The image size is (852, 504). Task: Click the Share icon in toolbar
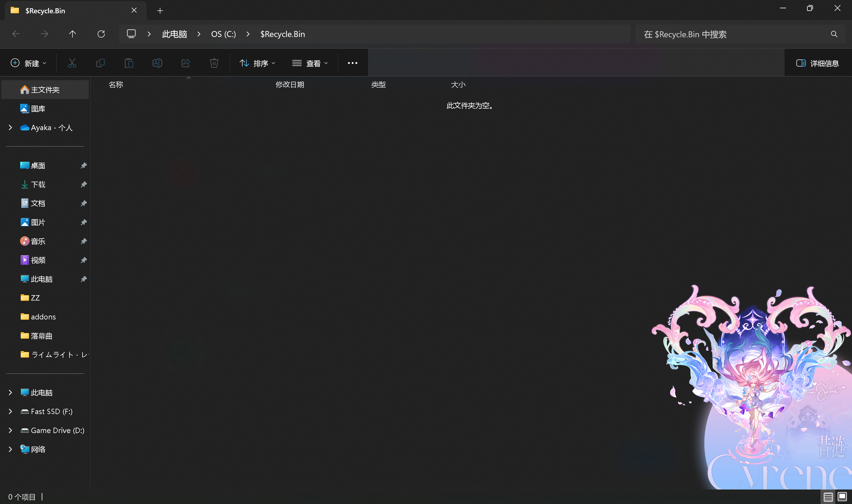click(186, 63)
